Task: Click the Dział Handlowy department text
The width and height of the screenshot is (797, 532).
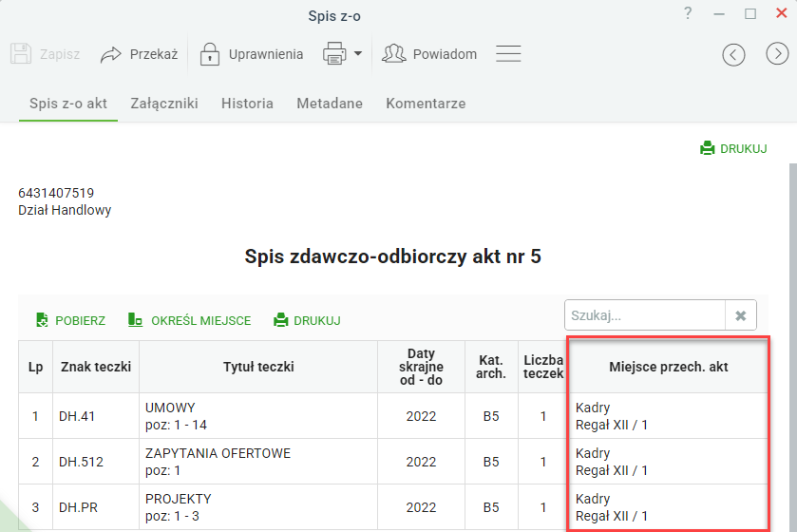Action: 65,210
